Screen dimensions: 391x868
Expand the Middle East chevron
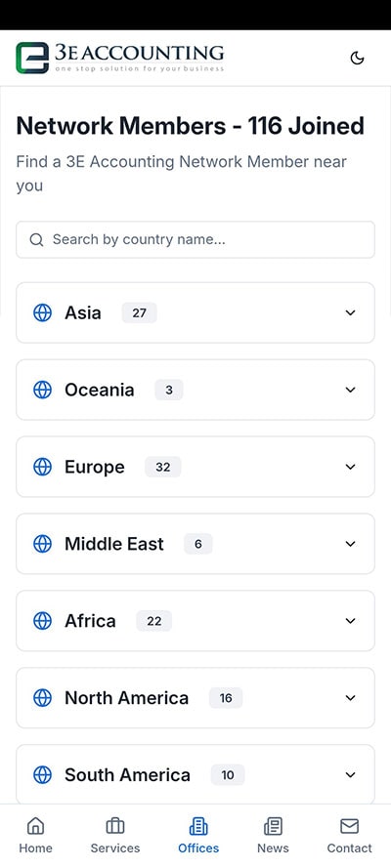tap(350, 544)
